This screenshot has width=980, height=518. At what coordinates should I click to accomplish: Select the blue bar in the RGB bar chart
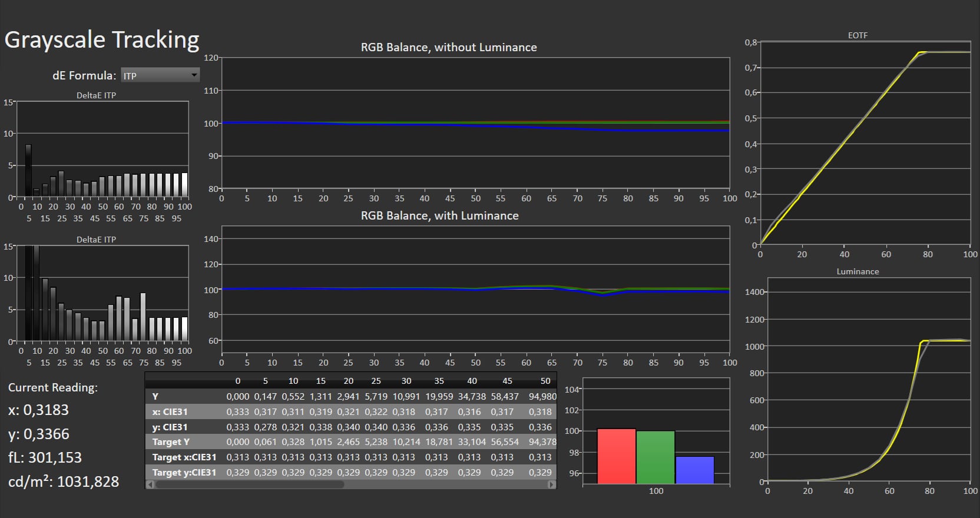click(695, 470)
